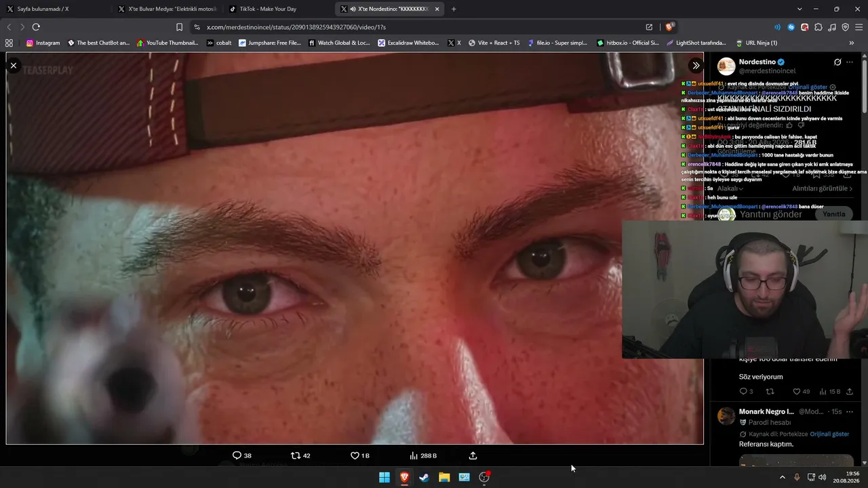The image size is (868, 488).
Task: Like the Nordestino video post
Action: (360, 455)
